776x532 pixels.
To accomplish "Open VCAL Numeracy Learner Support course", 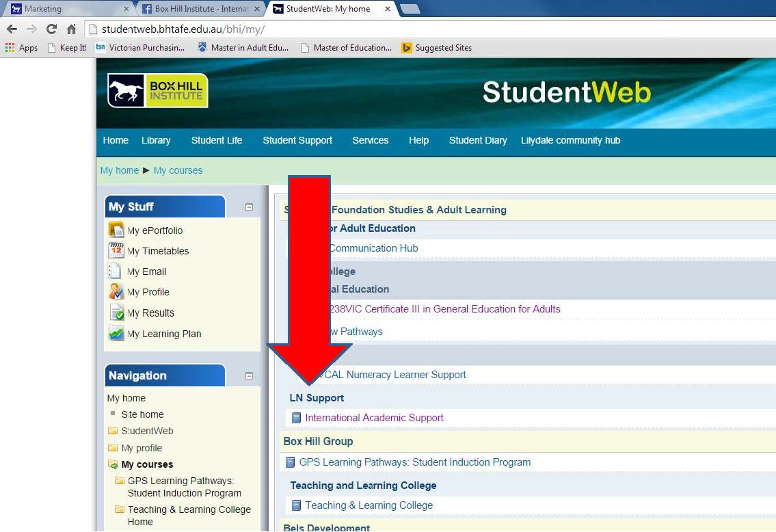I will click(x=395, y=375).
